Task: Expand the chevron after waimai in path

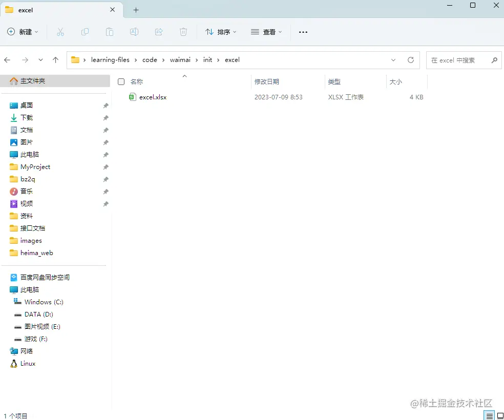Action: [x=197, y=60]
